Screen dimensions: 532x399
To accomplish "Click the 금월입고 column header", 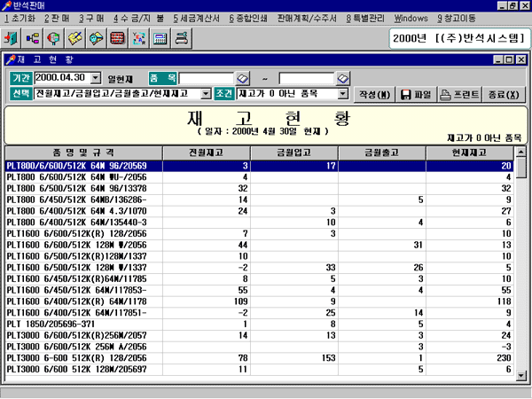I will [x=294, y=153].
